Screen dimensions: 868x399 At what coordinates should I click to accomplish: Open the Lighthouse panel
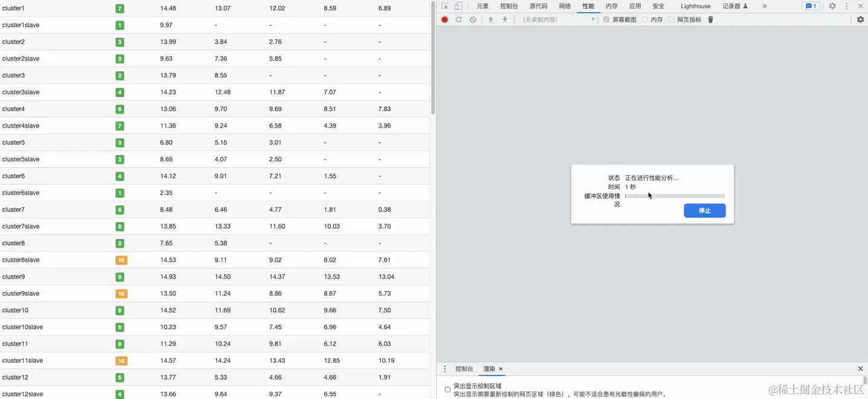695,5
